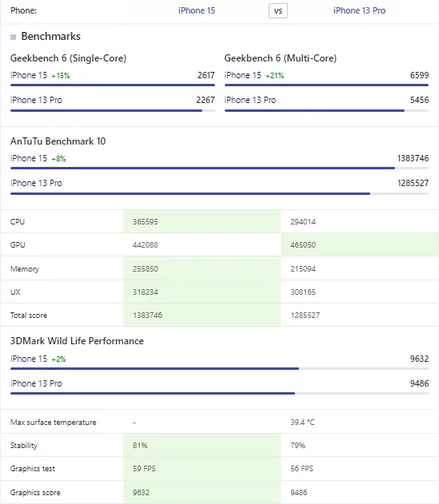
Task: Click the GPU row label
Action: [x=18, y=245]
